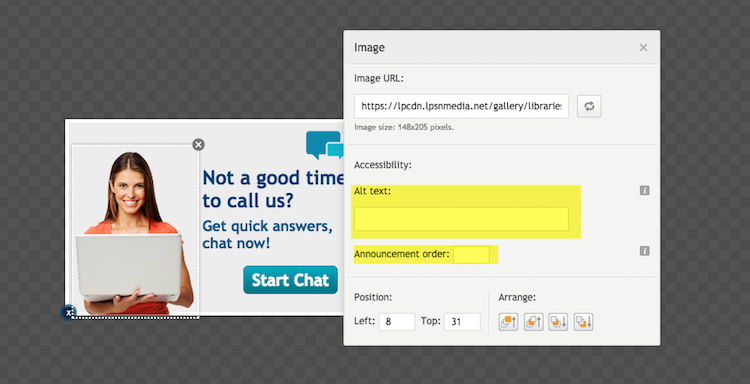Bring image to front arrange icon
This screenshot has width=750, height=384.
pos(508,322)
